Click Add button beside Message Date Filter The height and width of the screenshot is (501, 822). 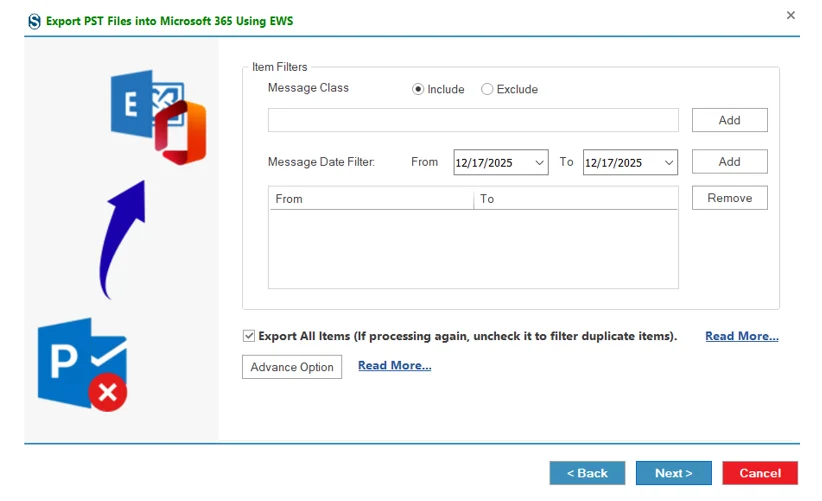pyautogui.click(x=729, y=161)
